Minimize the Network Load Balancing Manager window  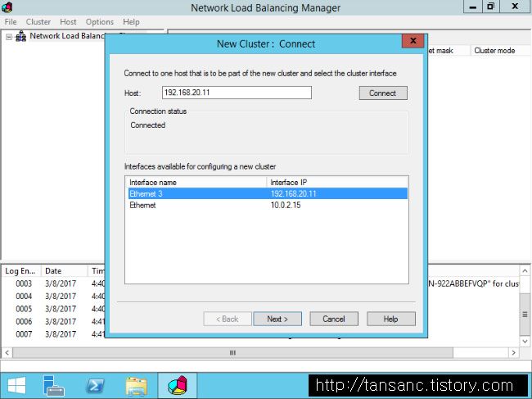click(473, 7)
